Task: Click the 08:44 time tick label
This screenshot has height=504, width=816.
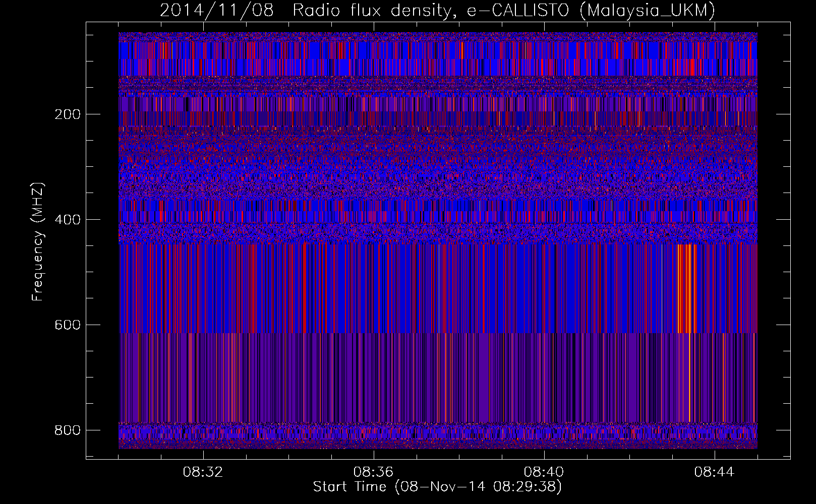Action: pyautogui.click(x=714, y=472)
